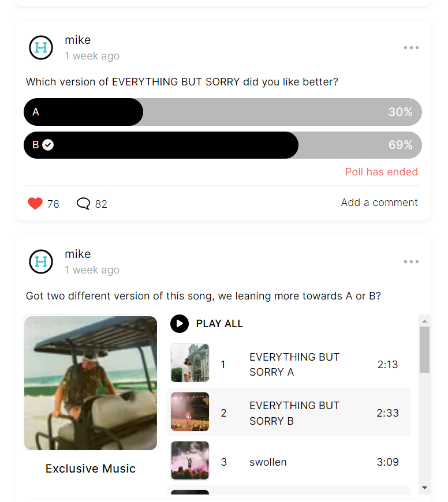The height and width of the screenshot is (502, 448).
Task: Select poll option B bar
Action: pos(223,145)
